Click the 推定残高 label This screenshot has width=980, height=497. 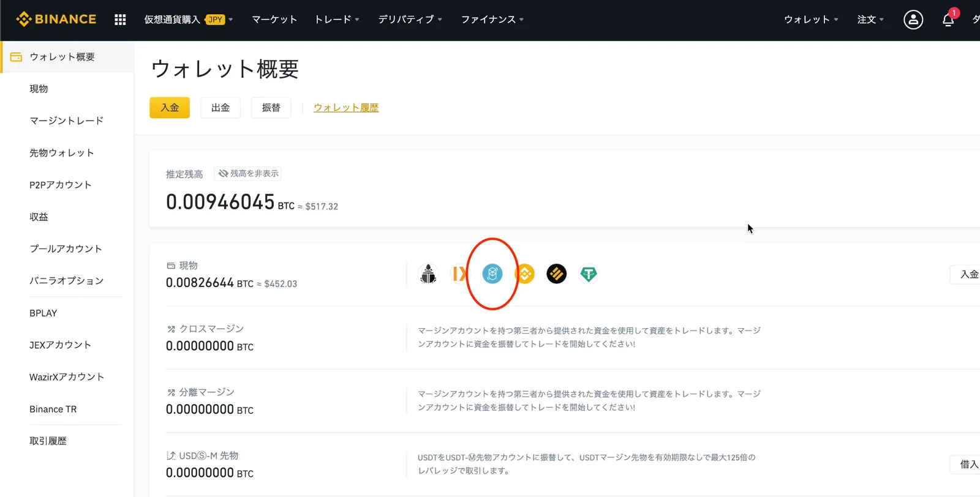tap(184, 174)
